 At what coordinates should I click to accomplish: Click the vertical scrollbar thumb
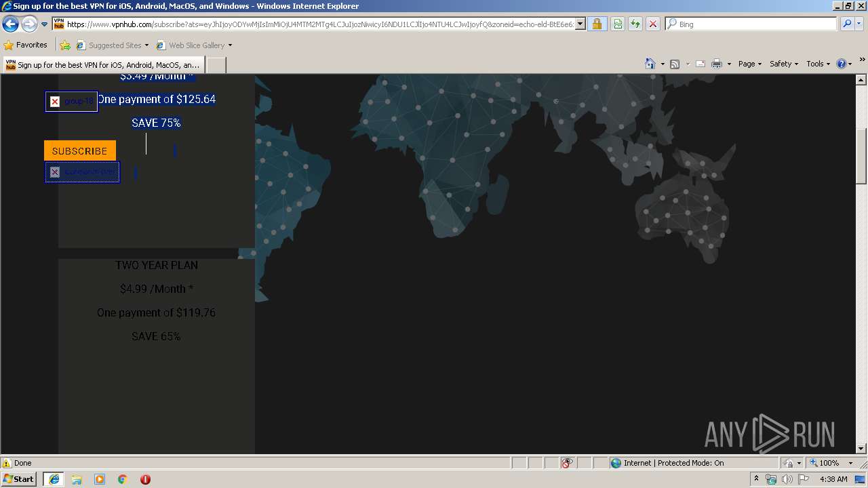[x=861, y=155]
